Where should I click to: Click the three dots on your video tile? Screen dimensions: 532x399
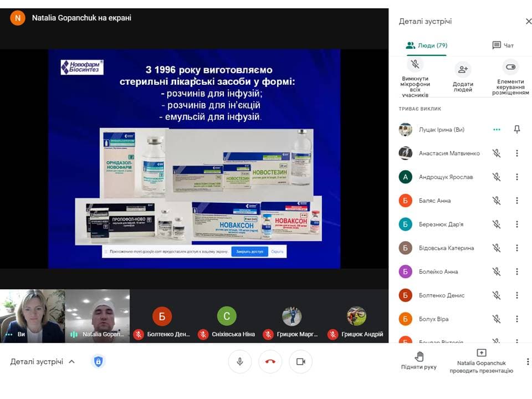[x=9, y=335]
